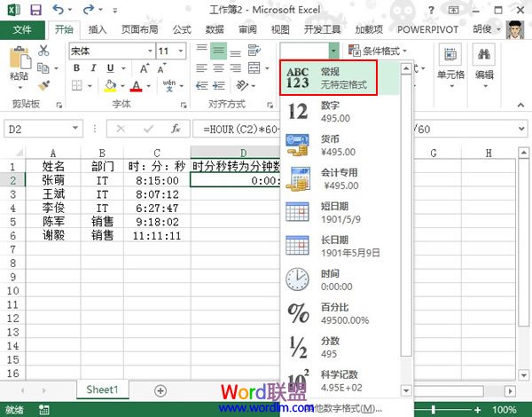Switch to the 页面布局 tab

[140, 30]
